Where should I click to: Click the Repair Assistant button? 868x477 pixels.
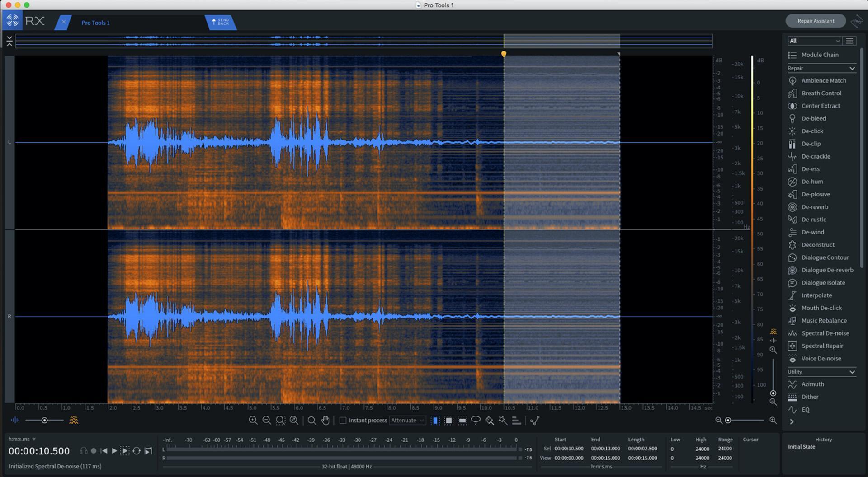pos(816,20)
